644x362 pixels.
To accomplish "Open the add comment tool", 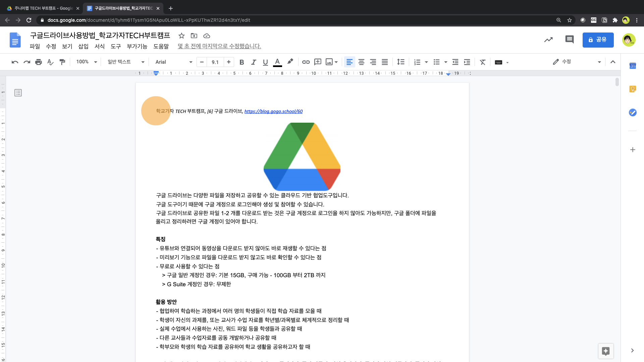I will click(x=318, y=62).
